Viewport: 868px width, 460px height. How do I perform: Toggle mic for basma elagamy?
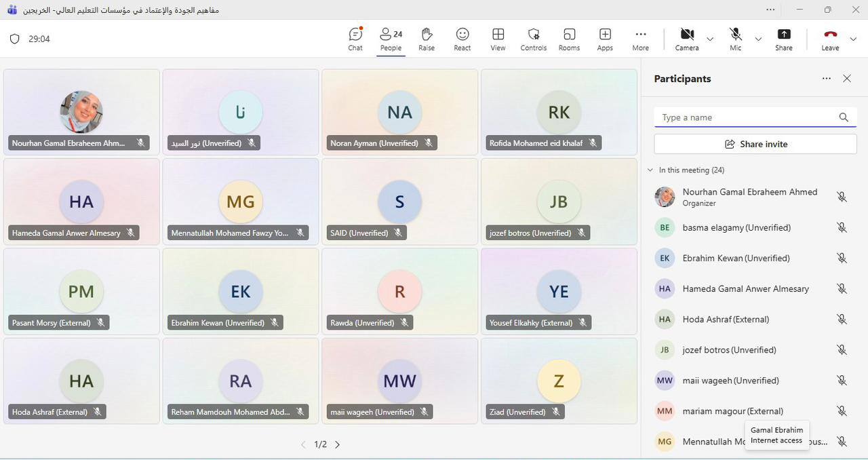tap(842, 228)
